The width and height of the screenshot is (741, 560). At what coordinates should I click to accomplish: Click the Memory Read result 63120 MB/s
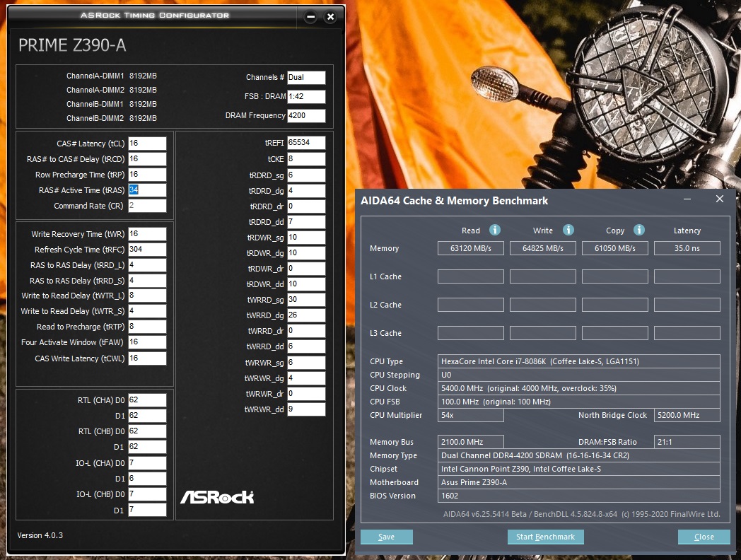pos(471,248)
